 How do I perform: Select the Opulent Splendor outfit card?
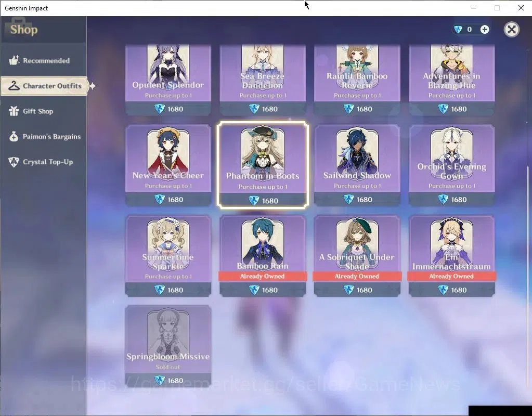pyautogui.click(x=168, y=80)
